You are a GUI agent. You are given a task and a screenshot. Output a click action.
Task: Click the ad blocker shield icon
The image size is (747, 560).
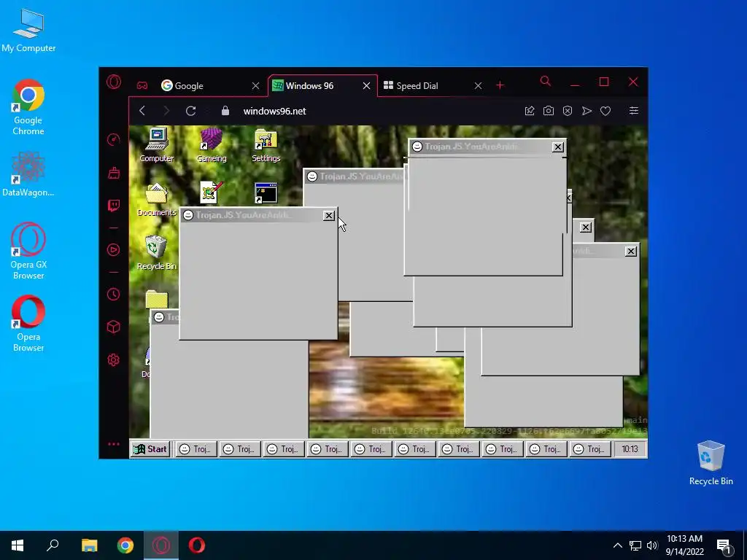click(x=568, y=111)
